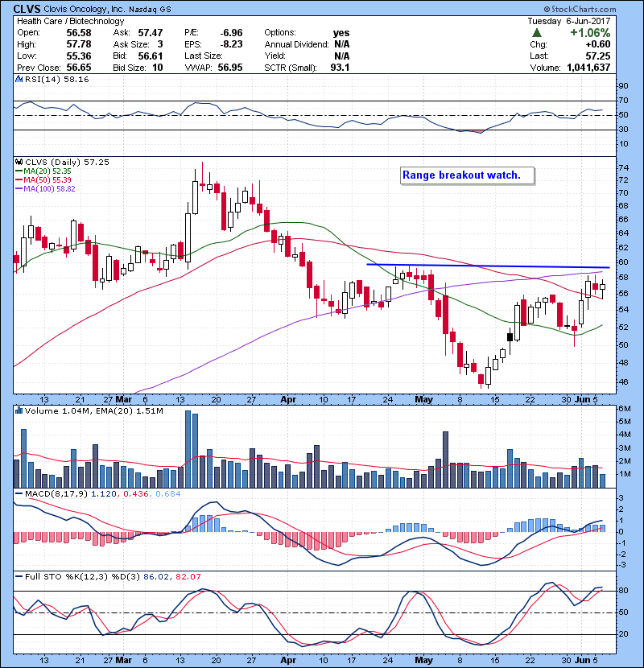Screen dimensions: 644x668
Task: Click the MA(50) red legend line
Action: (19, 180)
